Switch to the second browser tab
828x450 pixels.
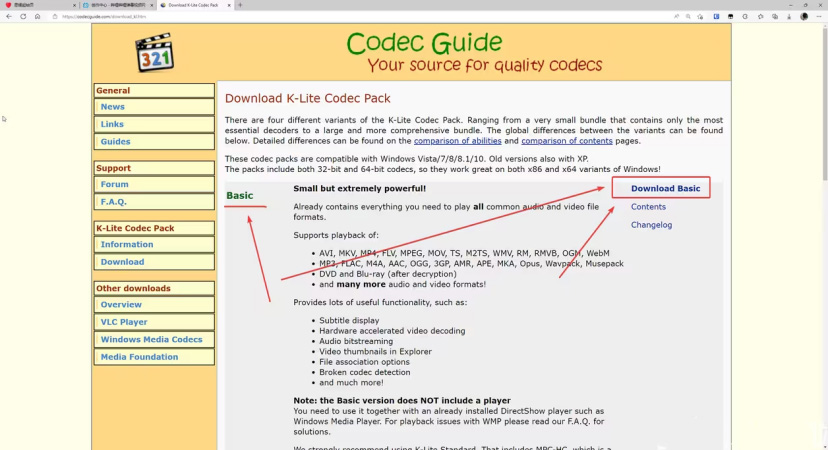pyautogui.click(x=115, y=5)
